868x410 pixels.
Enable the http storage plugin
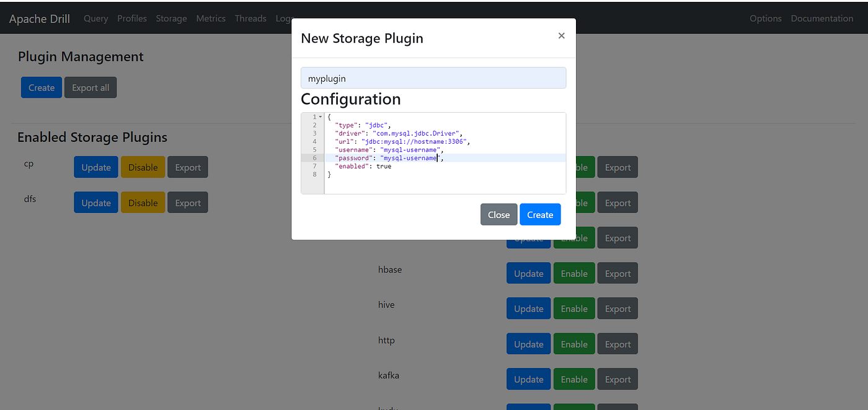tap(574, 344)
